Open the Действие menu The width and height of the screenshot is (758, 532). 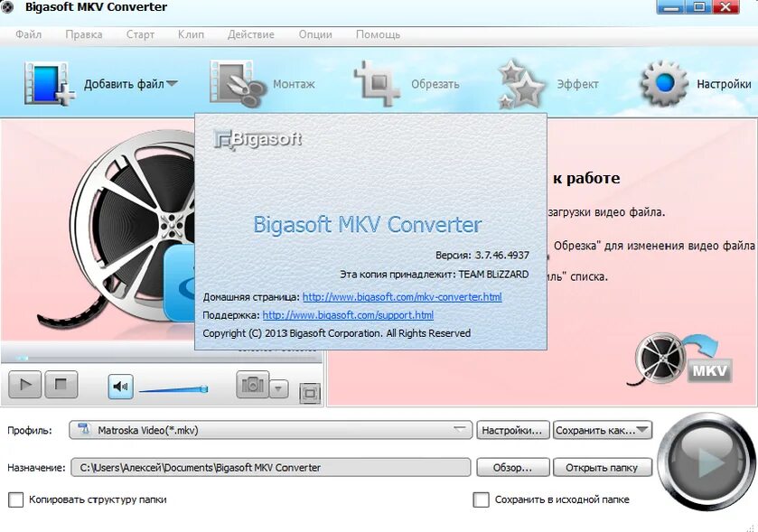tap(251, 35)
